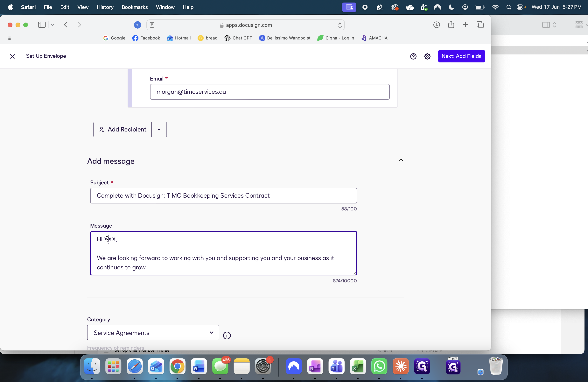The width and height of the screenshot is (588, 382).
Task: Open the envelope settings gear icon
Action: tap(427, 56)
